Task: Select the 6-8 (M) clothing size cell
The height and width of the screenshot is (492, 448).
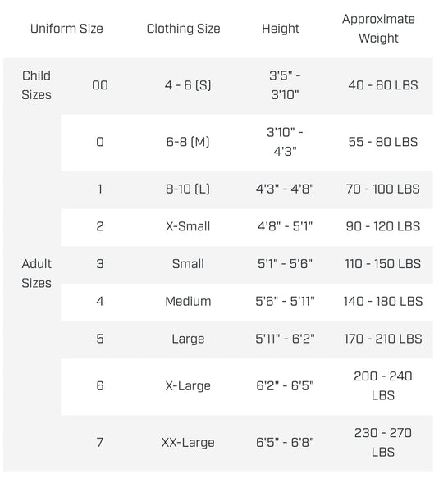Action: (188, 142)
